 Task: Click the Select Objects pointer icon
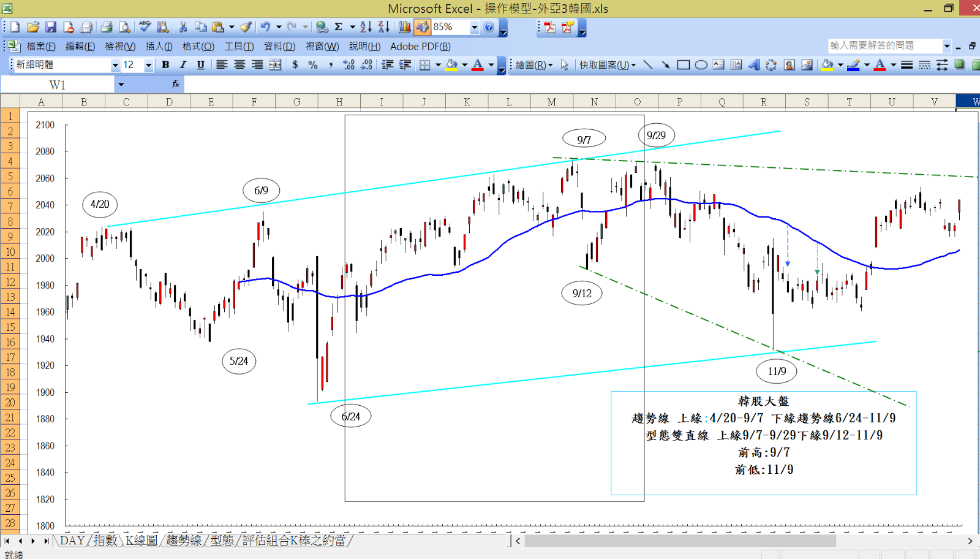[x=565, y=65]
